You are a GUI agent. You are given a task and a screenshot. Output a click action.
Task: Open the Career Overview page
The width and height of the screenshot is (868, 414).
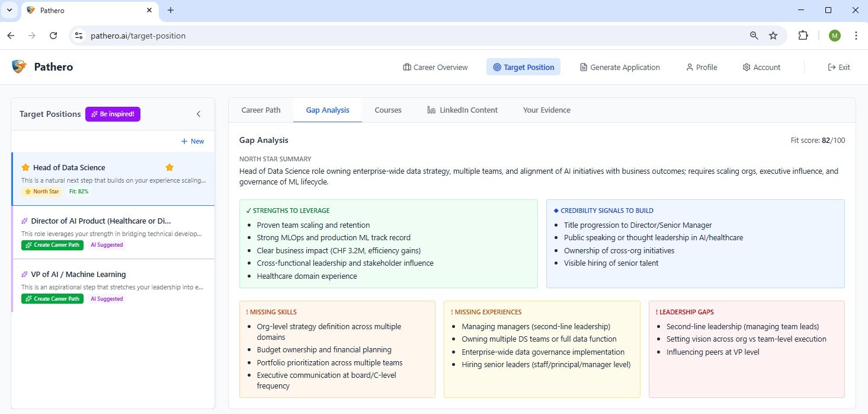click(435, 67)
